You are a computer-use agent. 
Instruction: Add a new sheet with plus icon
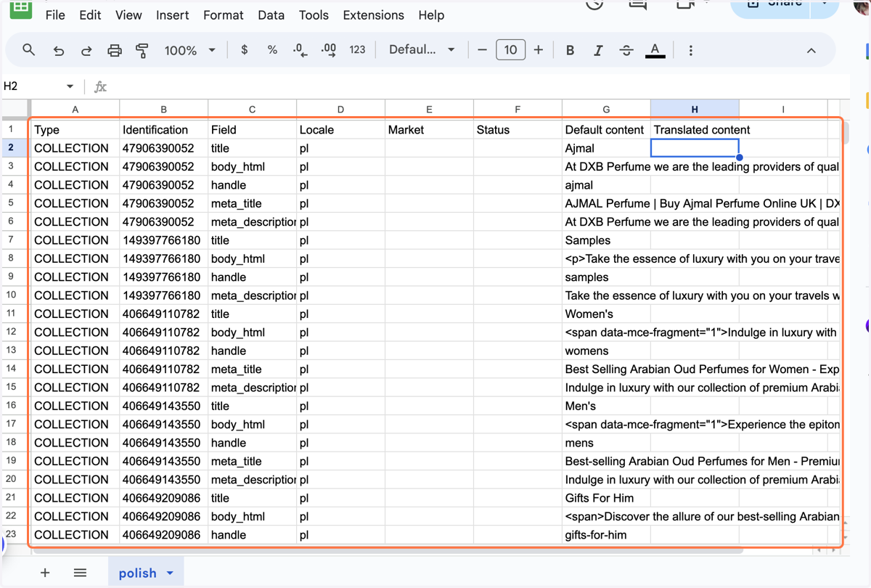(45, 573)
